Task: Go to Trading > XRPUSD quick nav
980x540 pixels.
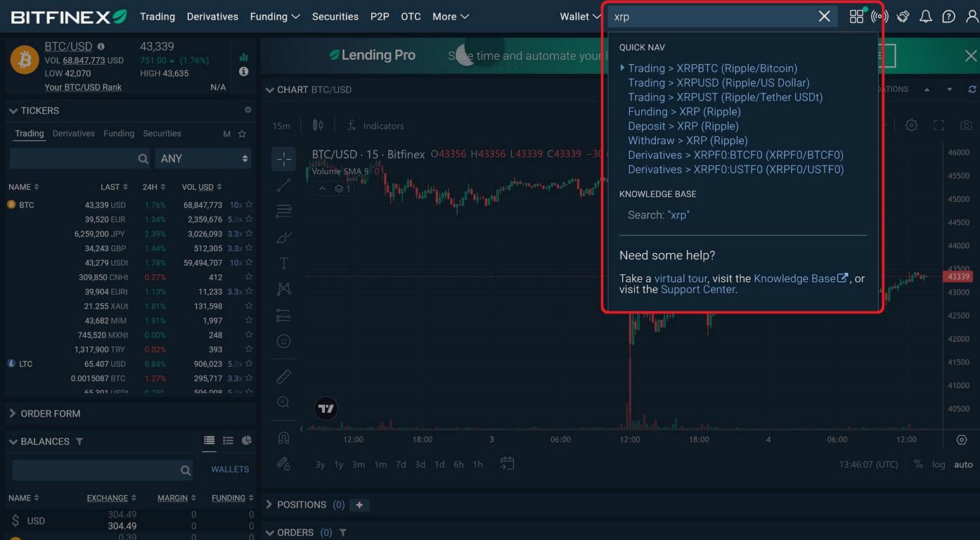Action: (718, 83)
